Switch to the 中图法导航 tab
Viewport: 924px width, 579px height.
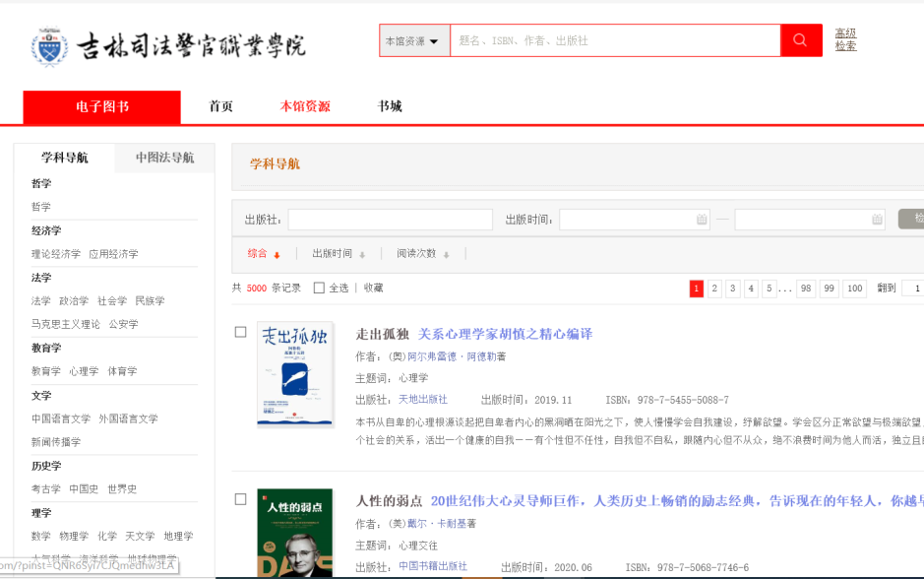pyautogui.click(x=164, y=158)
